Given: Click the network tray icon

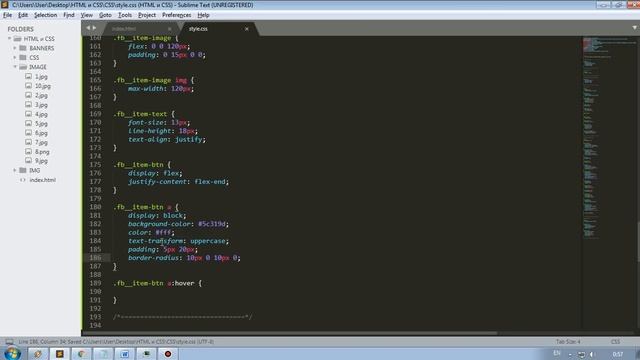Looking at the screenshot, I should (582, 354).
